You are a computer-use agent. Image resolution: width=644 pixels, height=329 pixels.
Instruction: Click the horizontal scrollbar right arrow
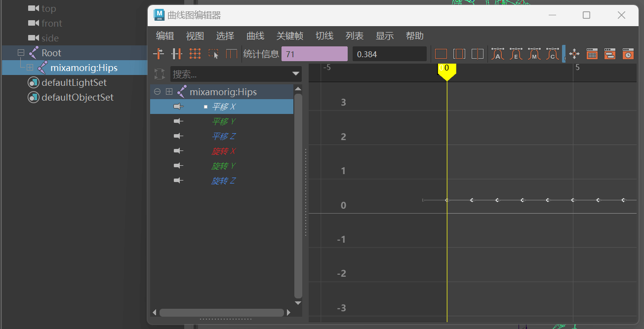point(288,312)
